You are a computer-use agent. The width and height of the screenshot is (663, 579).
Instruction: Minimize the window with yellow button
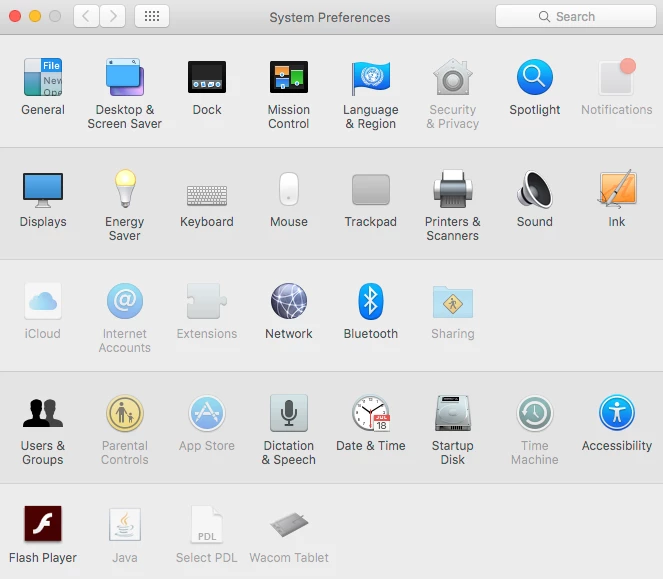pos(35,16)
